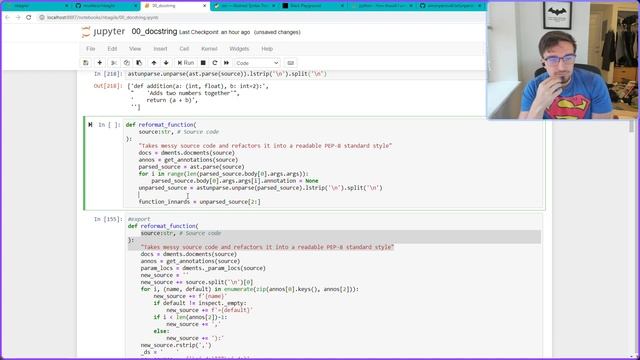Click 'Last Checkpoint: an hour ago' text
This screenshot has height=360, width=640.
click(214, 32)
